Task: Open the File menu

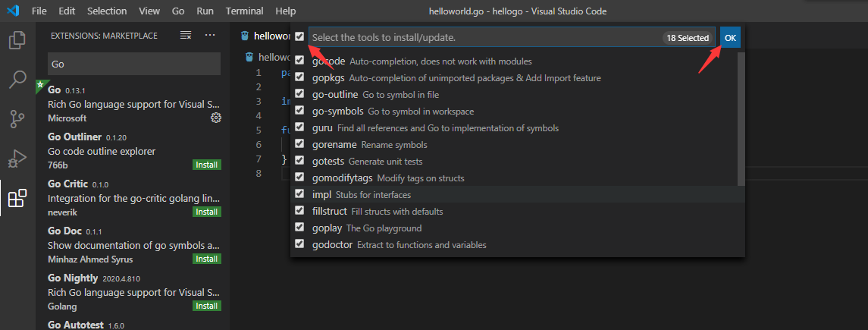Action: (x=39, y=11)
